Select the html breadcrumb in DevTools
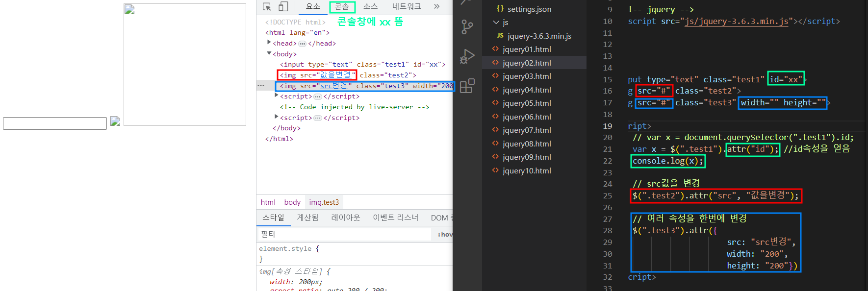The height and width of the screenshot is (291, 868). pyautogui.click(x=268, y=202)
